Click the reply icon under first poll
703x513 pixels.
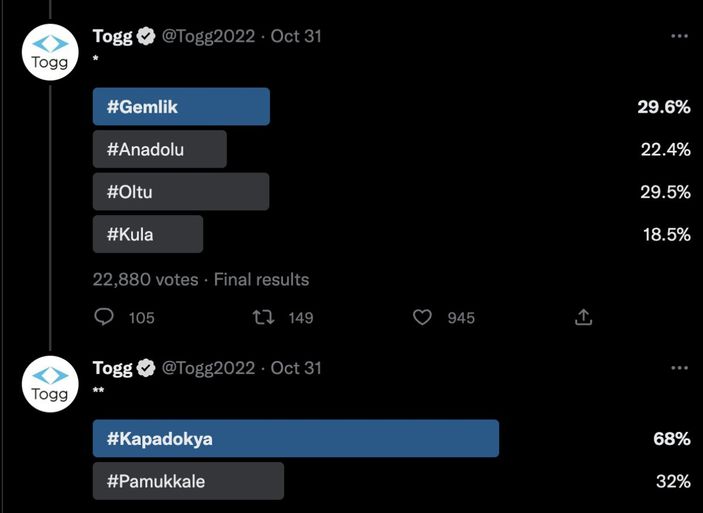[x=104, y=317]
